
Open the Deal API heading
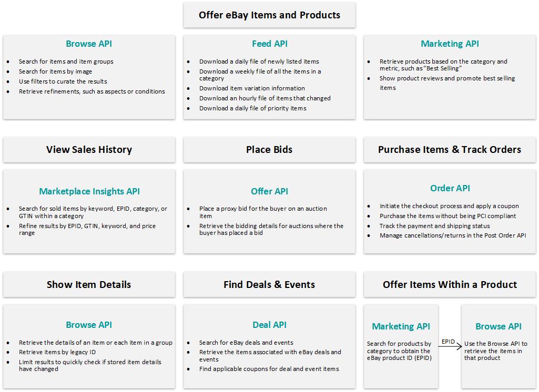coord(269,325)
